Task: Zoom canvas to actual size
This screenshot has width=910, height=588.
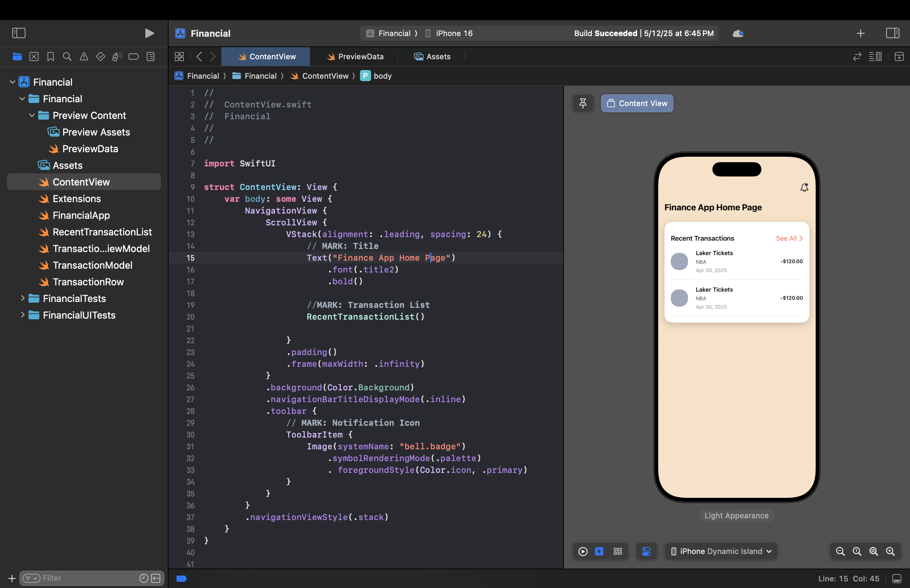Action: [x=857, y=551]
